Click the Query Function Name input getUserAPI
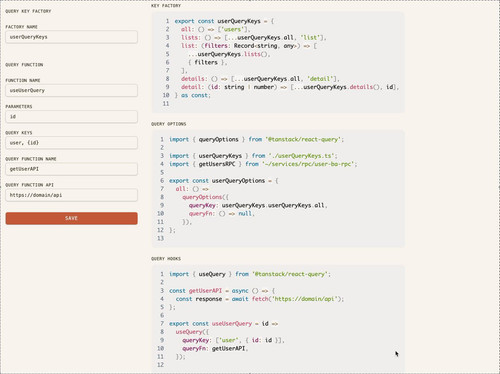500x374 pixels. (71, 169)
